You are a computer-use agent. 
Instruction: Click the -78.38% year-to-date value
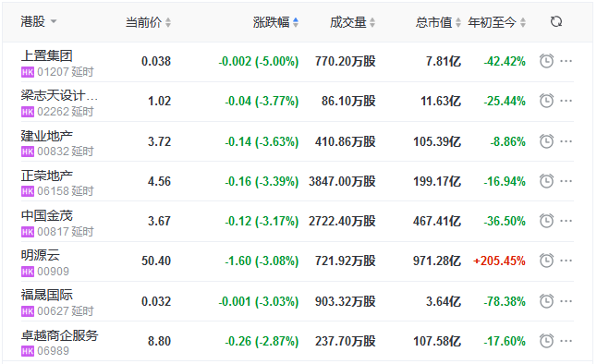pyautogui.click(x=505, y=301)
